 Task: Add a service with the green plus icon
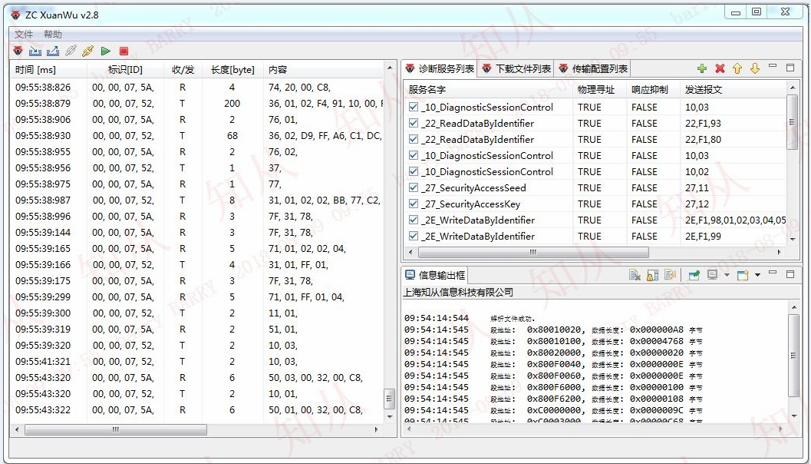coord(702,68)
